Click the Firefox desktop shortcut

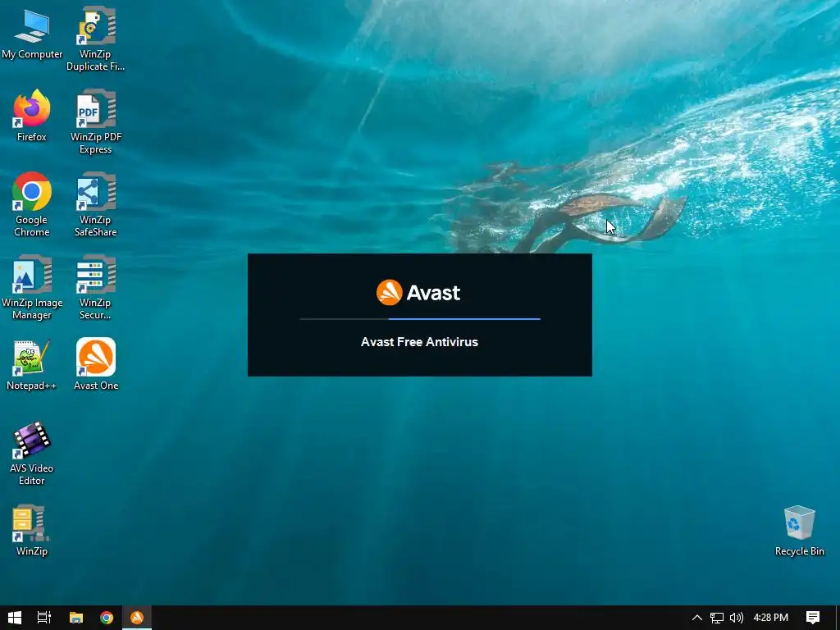32,116
